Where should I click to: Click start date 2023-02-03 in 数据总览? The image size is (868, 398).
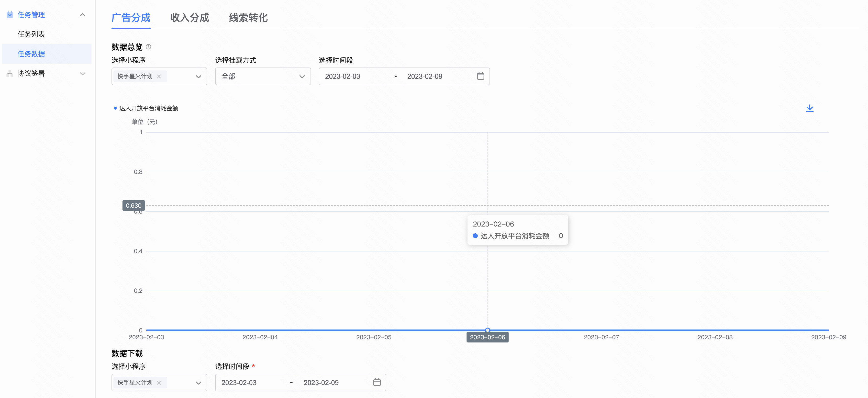[x=342, y=77]
